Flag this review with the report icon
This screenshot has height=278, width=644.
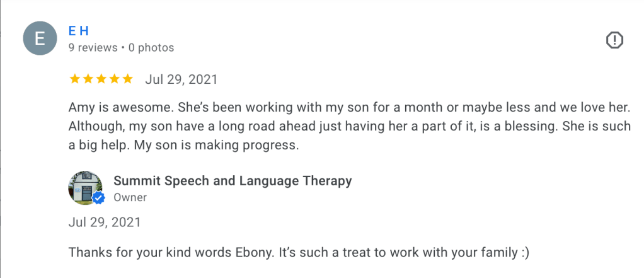[x=614, y=40]
